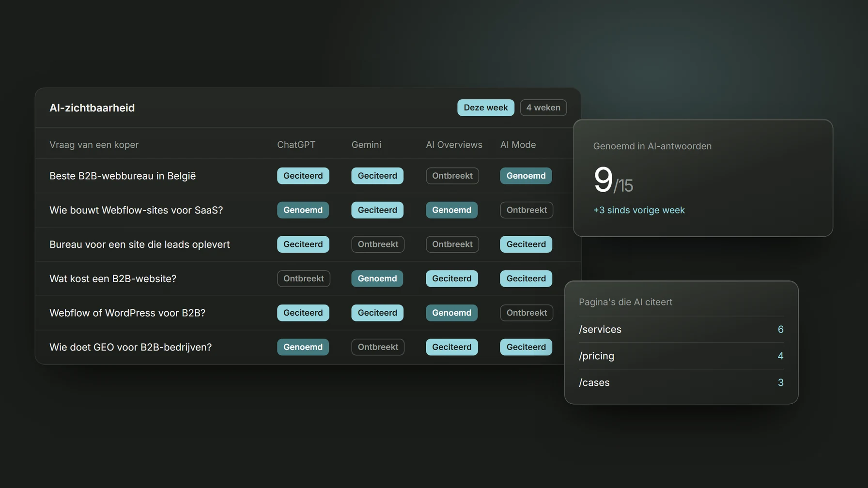868x488 pixels.
Task: Click AI Mode Geciteerd badge in GEO voor B2B-bedrijven row
Action: click(x=526, y=347)
